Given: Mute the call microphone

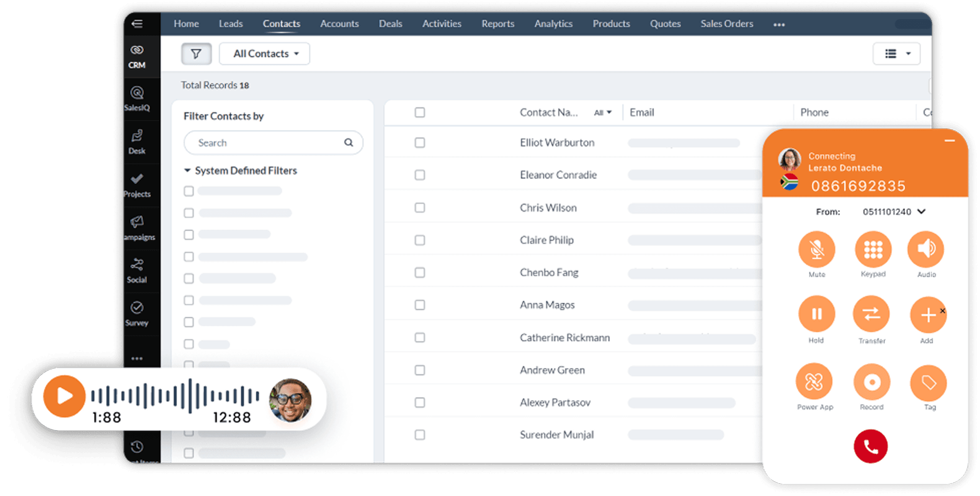Looking at the screenshot, I should pyautogui.click(x=817, y=250).
